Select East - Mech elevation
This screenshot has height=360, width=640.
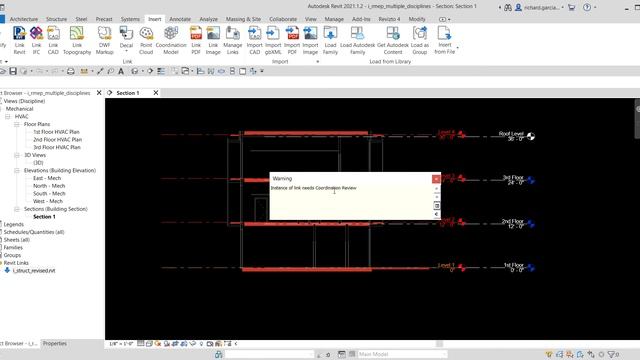[x=47, y=178]
